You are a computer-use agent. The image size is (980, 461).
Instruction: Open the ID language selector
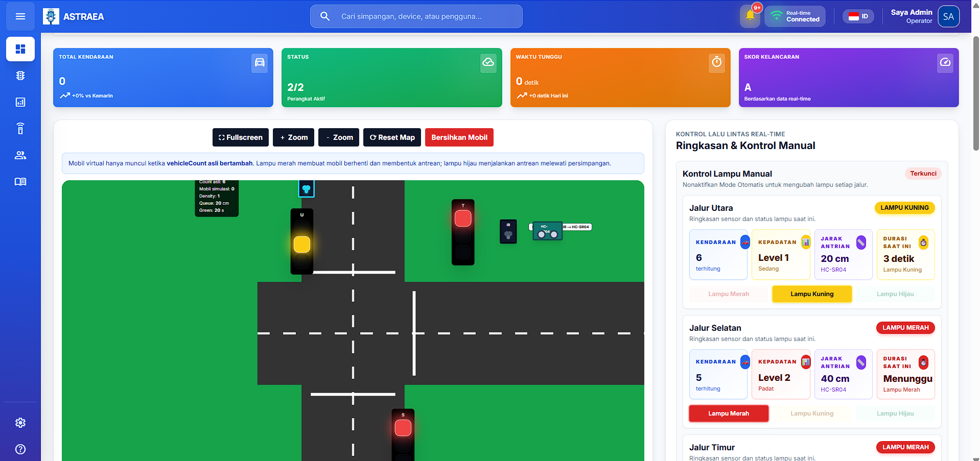(858, 16)
